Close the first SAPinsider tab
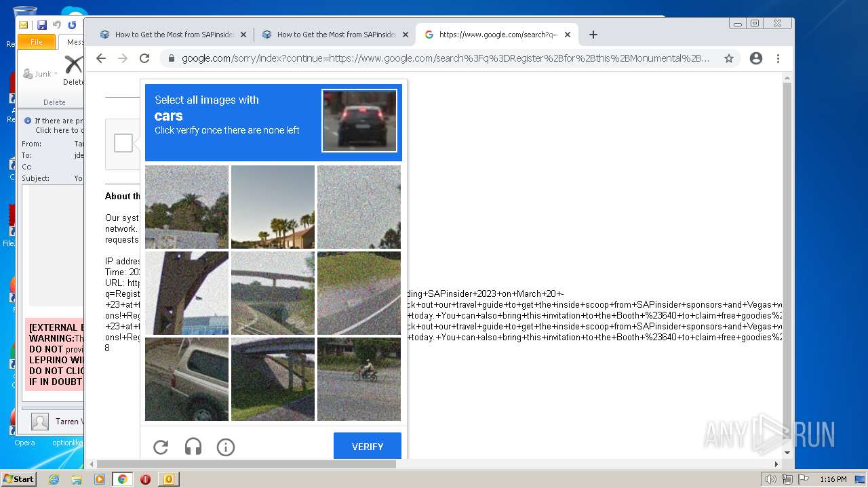This screenshot has width=868, height=488. click(243, 35)
